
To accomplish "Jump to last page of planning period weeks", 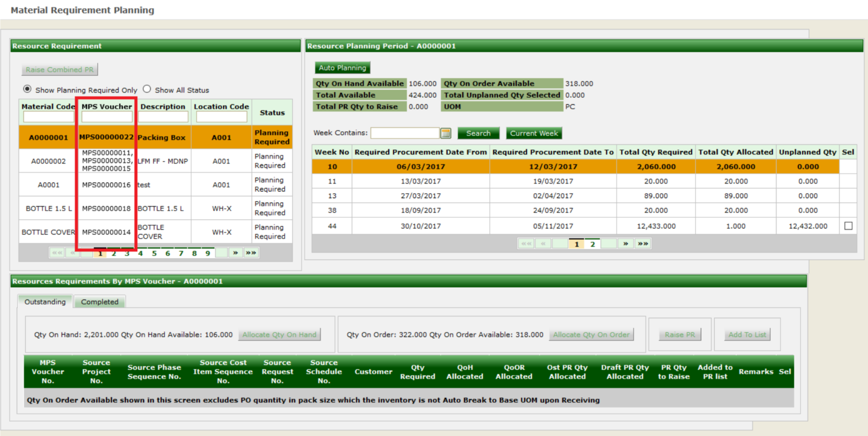I will pyautogui.click(x=643, y=244).
